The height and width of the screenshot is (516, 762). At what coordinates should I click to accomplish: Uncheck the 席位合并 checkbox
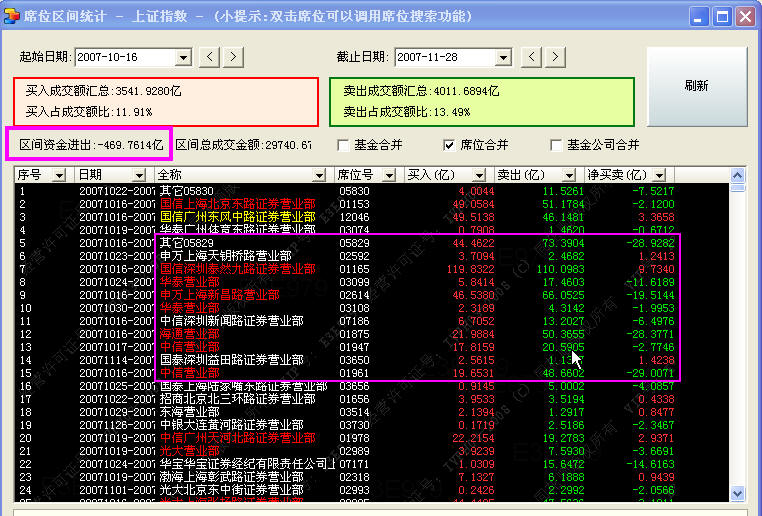pos(450,145)
